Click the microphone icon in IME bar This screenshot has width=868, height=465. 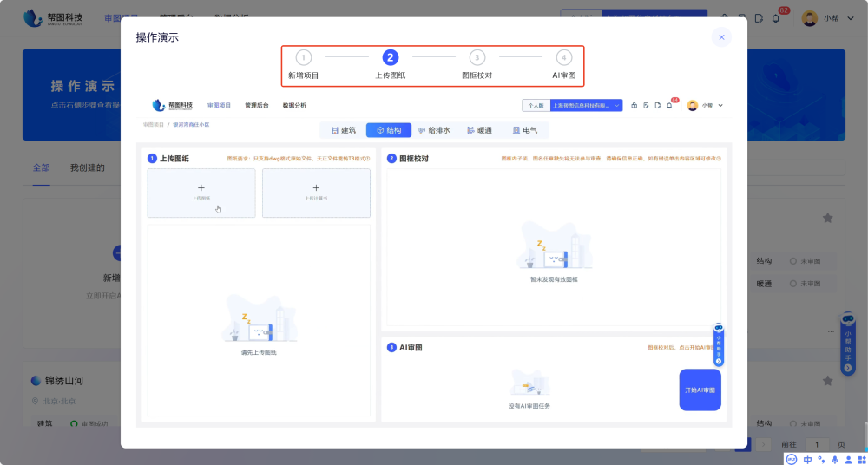[835, 459]
